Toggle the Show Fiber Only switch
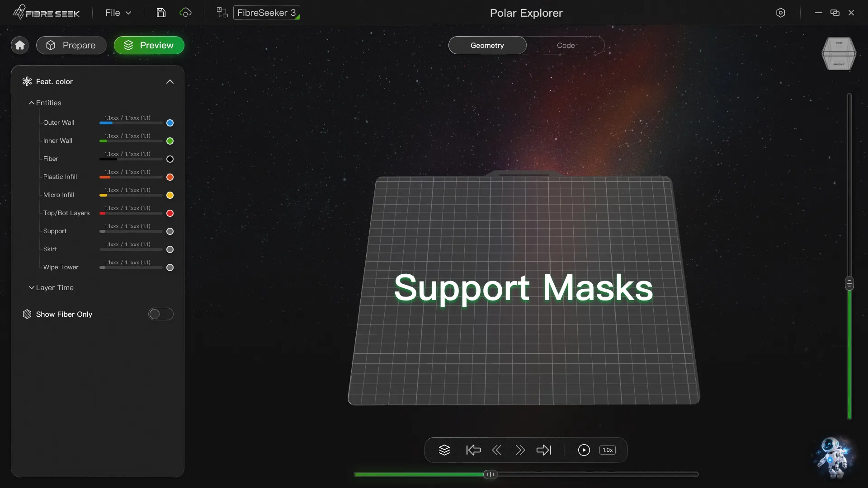Screen dimensions: 868x488 (x=160, y=314)
